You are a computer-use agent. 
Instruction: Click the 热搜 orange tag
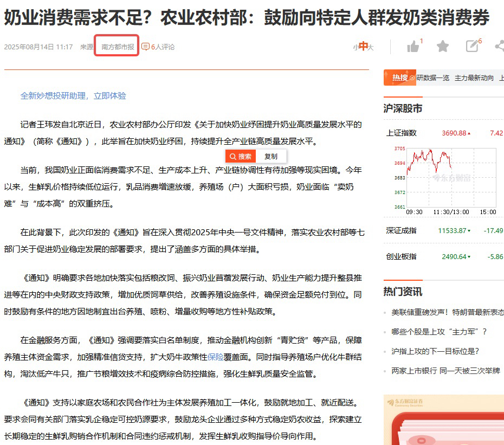pos(399,78)
